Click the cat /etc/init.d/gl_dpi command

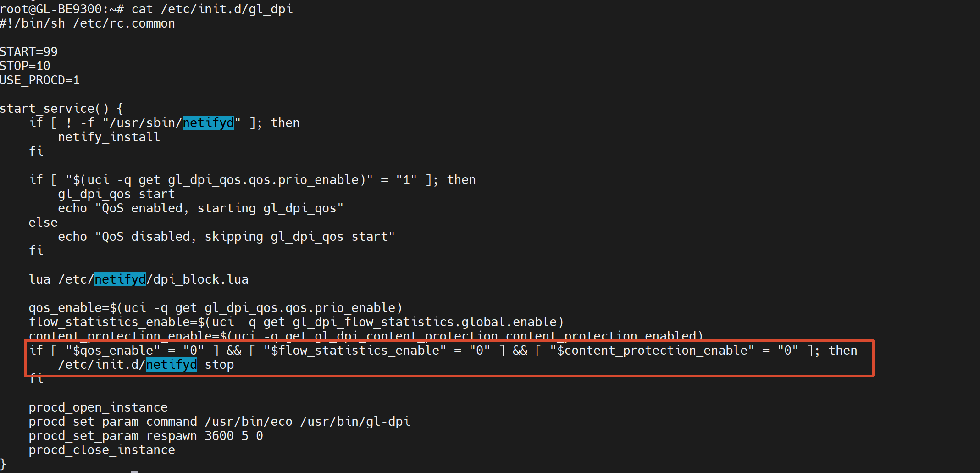click(212, 9)
